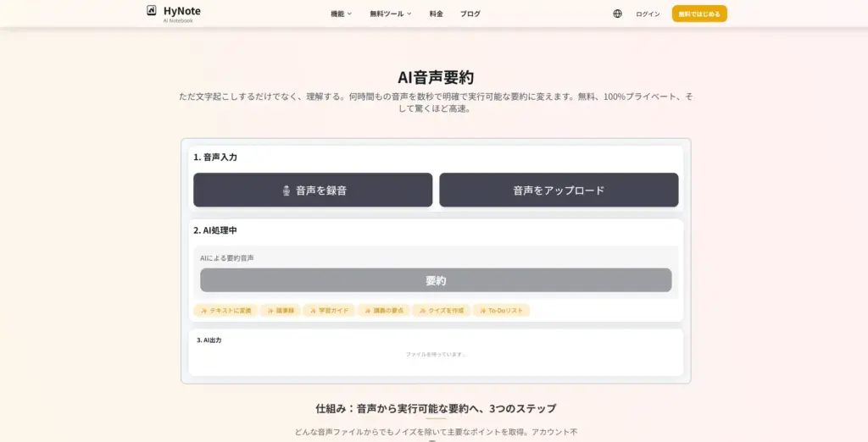
Task: Click the 音声をアップロード button
Action: tap(559, 191)
